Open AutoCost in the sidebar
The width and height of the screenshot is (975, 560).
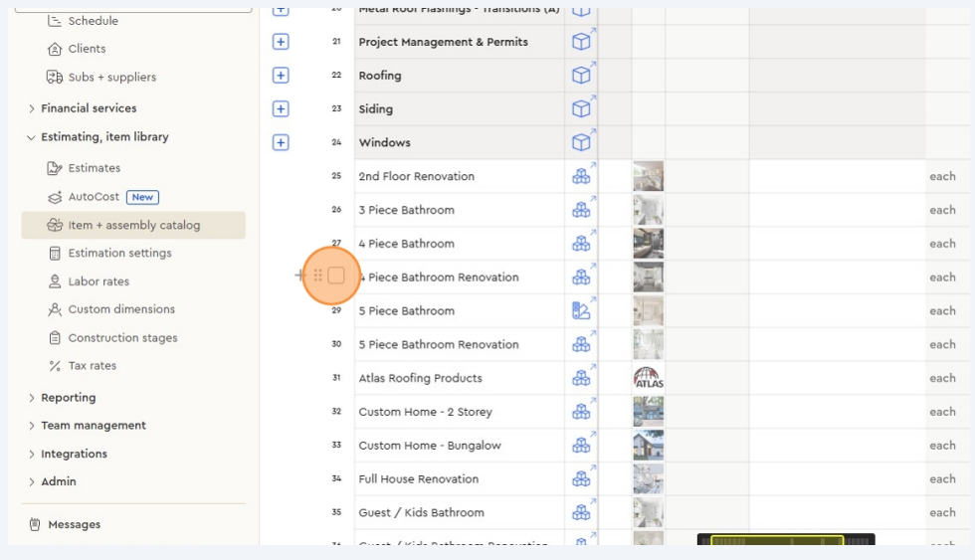[x=94, y=197]
